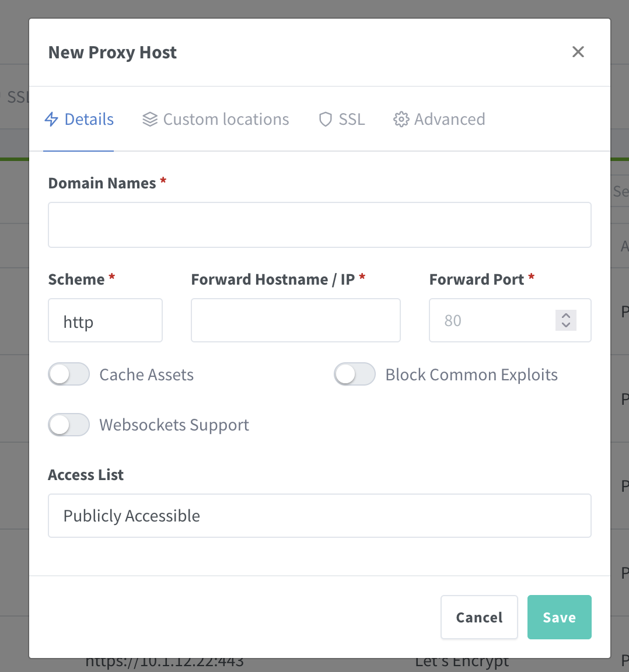
Task: Open the Scheme http dropdown
Action: click(x=105, y=321)
